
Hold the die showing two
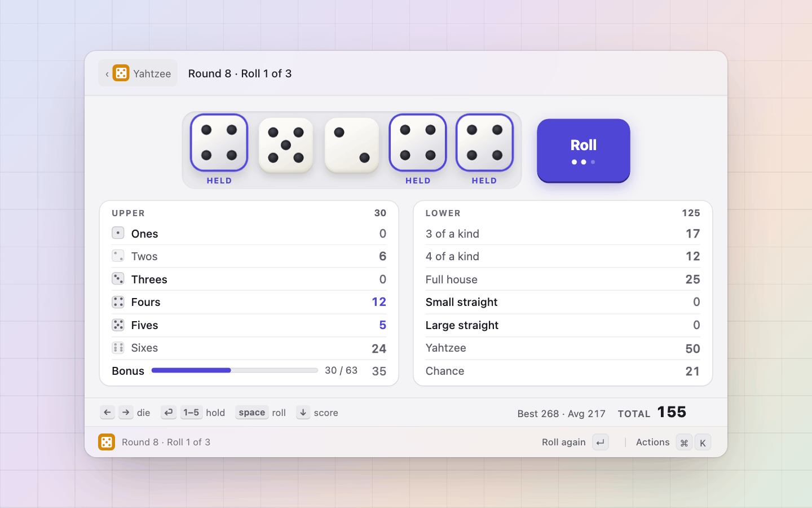[352, 145]
